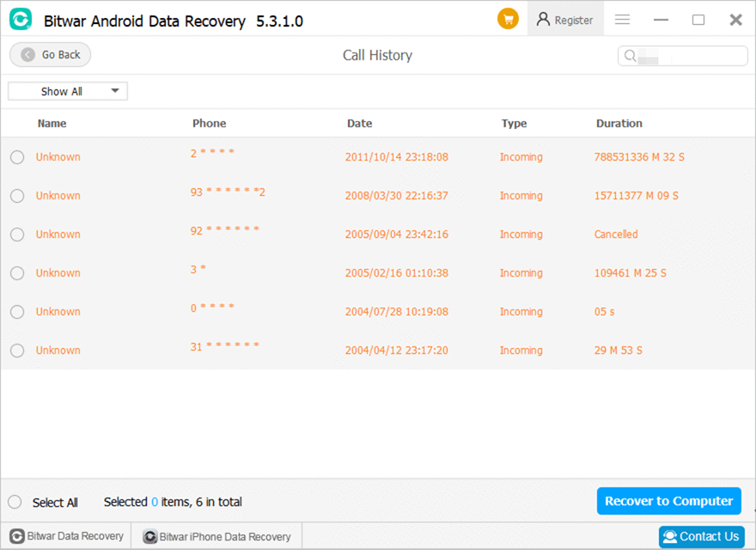Viewport: 756px width, 550px height.
Task: Click the Register account icon
Action: (544, 19)
